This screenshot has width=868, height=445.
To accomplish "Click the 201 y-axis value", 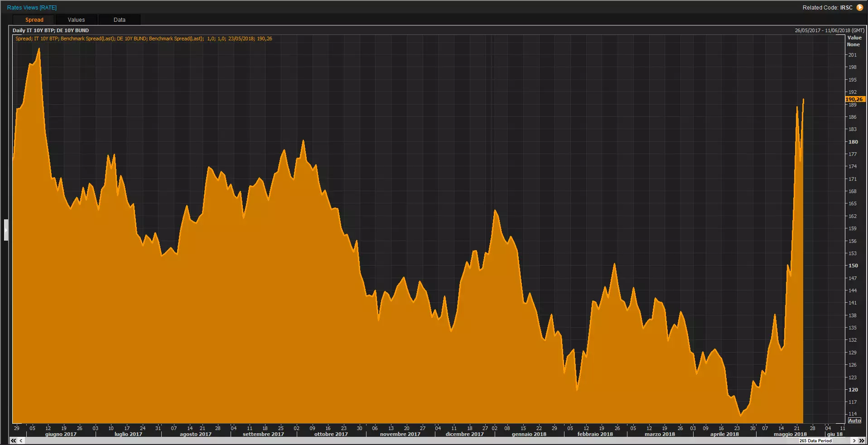I will [853, 55].
